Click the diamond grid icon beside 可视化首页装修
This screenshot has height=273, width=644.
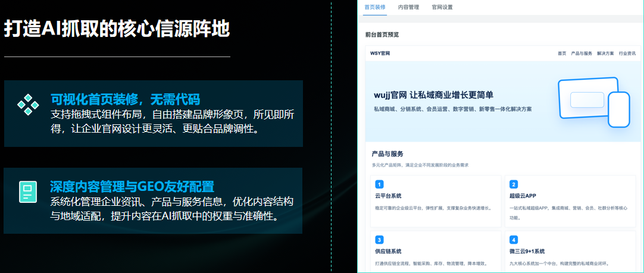click(27, 105)
